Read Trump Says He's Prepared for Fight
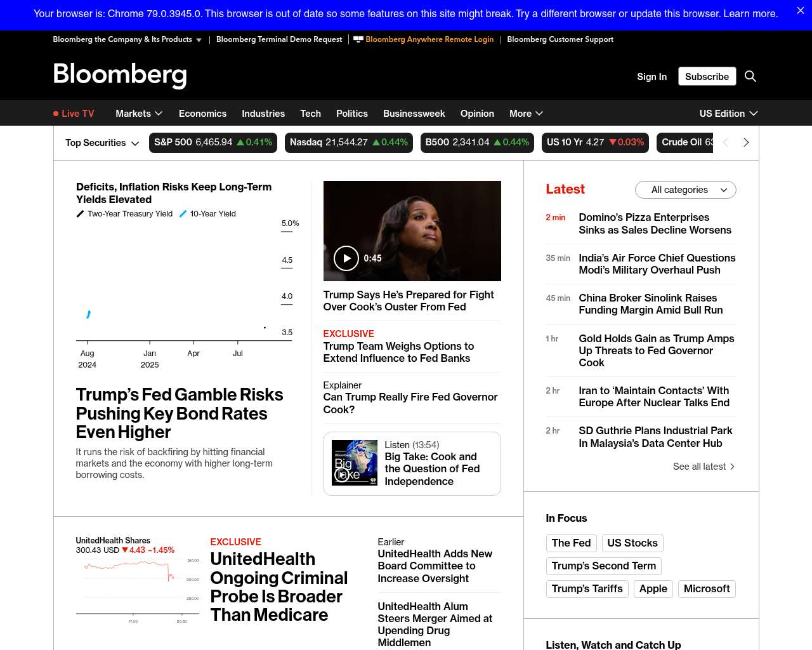This screenshot has height=650, width=812. (x=409, y=301)
